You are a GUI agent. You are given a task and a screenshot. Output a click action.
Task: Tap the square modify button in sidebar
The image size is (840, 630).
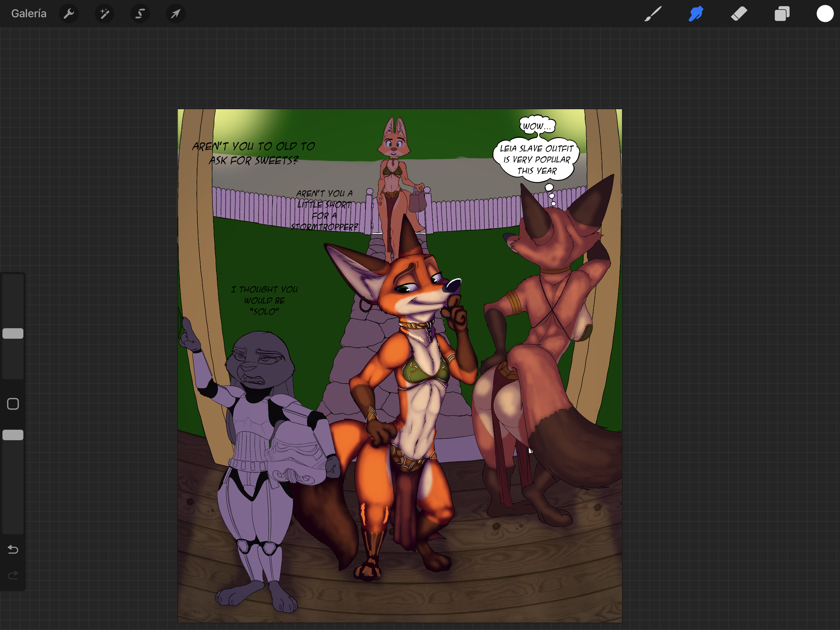click(13, 404)
